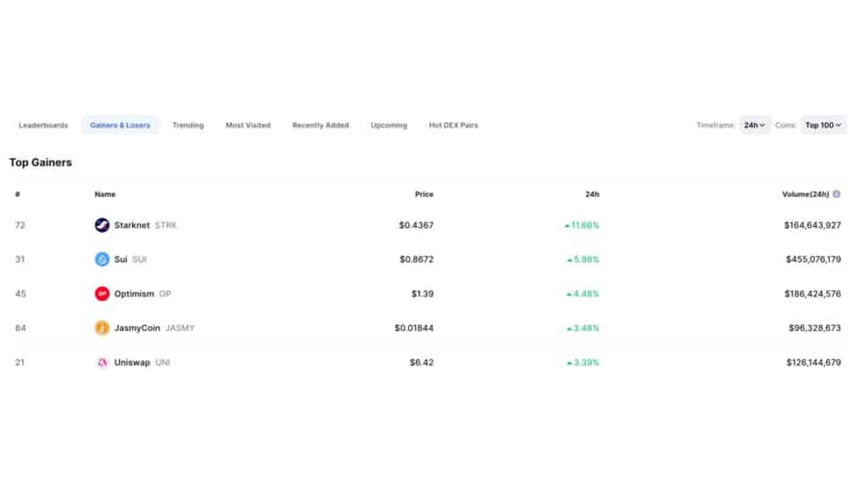The image size is (868, 489).
Task: Click rank number 45 cell
Action: (x=20, y=294)
